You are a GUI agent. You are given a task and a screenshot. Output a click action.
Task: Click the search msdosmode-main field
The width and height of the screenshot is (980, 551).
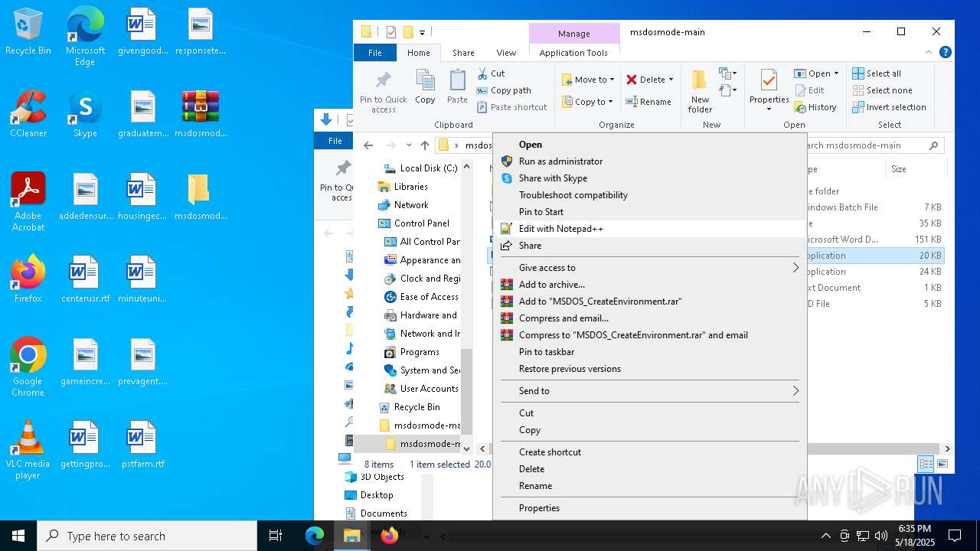pyautogui.click(x=869, y=145)
